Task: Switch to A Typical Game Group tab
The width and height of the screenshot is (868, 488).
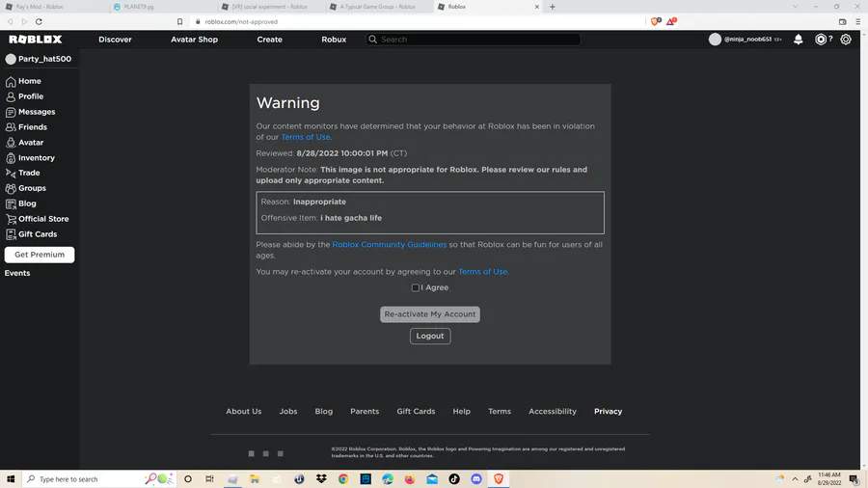Action: coord(379,7)
